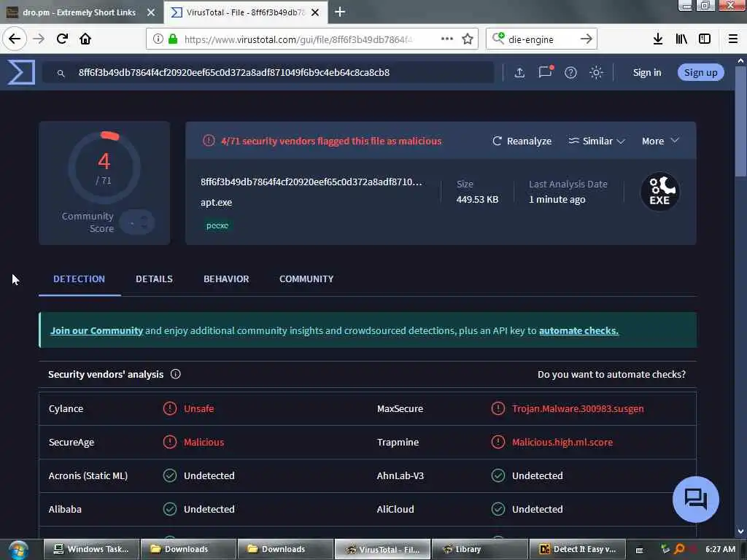Open the browser hamburger menu
747x560 pixels.
tap(732, 39)
